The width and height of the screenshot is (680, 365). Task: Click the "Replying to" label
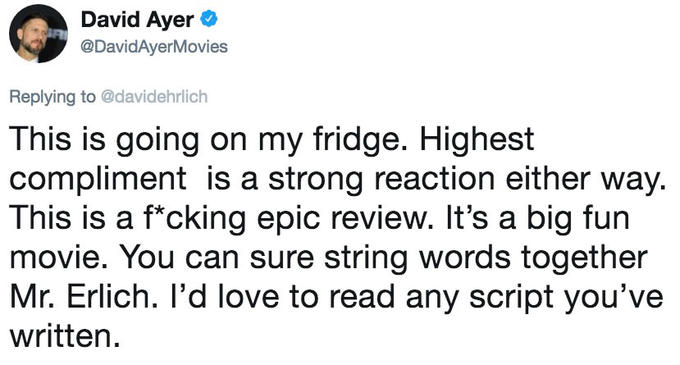pyautogui.click(x=52, y=97)
